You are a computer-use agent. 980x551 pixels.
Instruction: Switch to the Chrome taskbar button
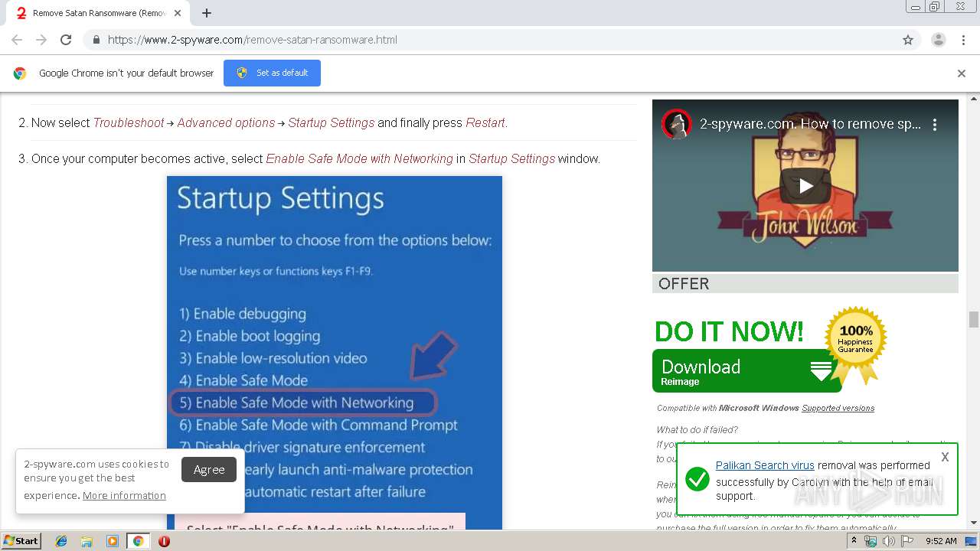click(x=138, y=541)
